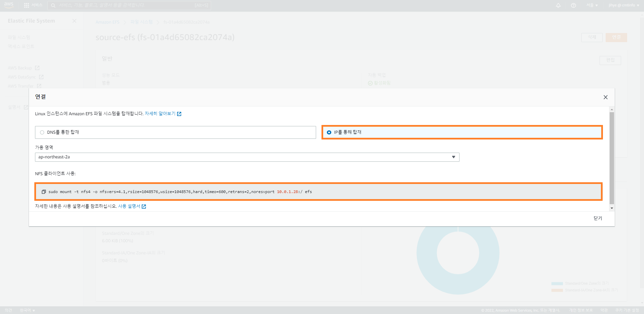Open 파일 시스템 in sidebar

(19, 37)
